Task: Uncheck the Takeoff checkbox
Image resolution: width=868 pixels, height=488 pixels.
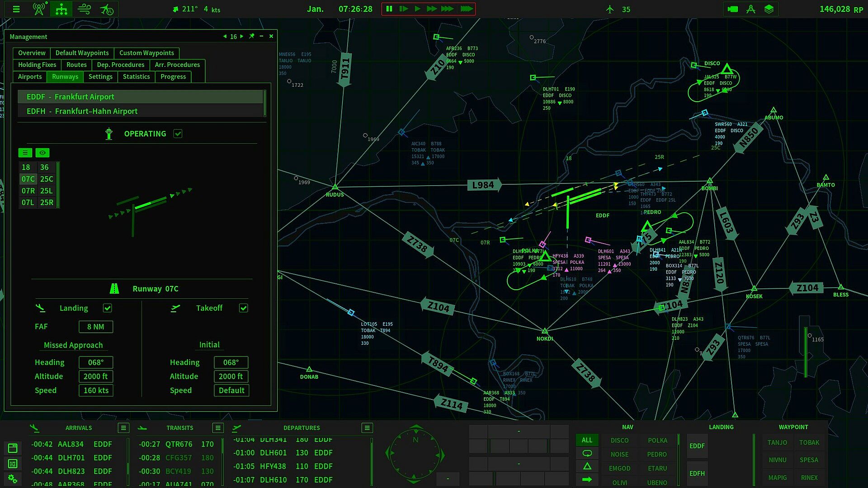Action: [243, 308]
